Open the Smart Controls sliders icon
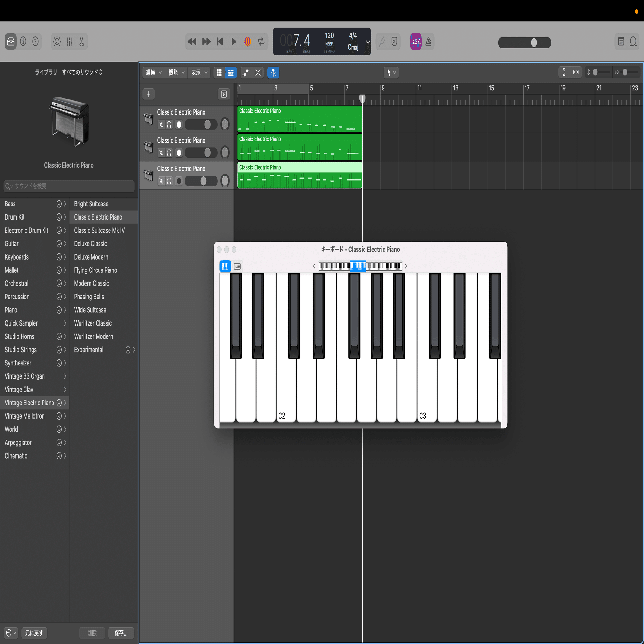Screen dimensions: 644x644 click(69, 41)
